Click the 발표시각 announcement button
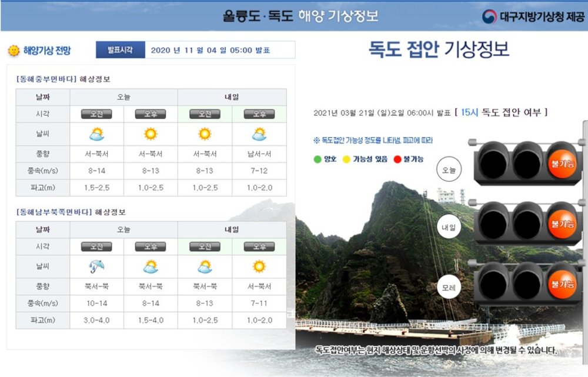Image resolution: width=588 pixels, height=377 pixels. pos(121,50)
